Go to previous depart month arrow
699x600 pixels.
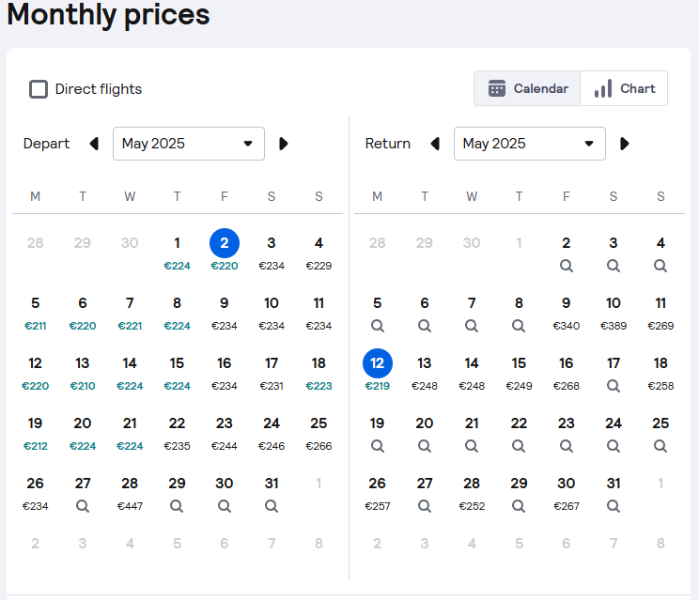point(94,144)
